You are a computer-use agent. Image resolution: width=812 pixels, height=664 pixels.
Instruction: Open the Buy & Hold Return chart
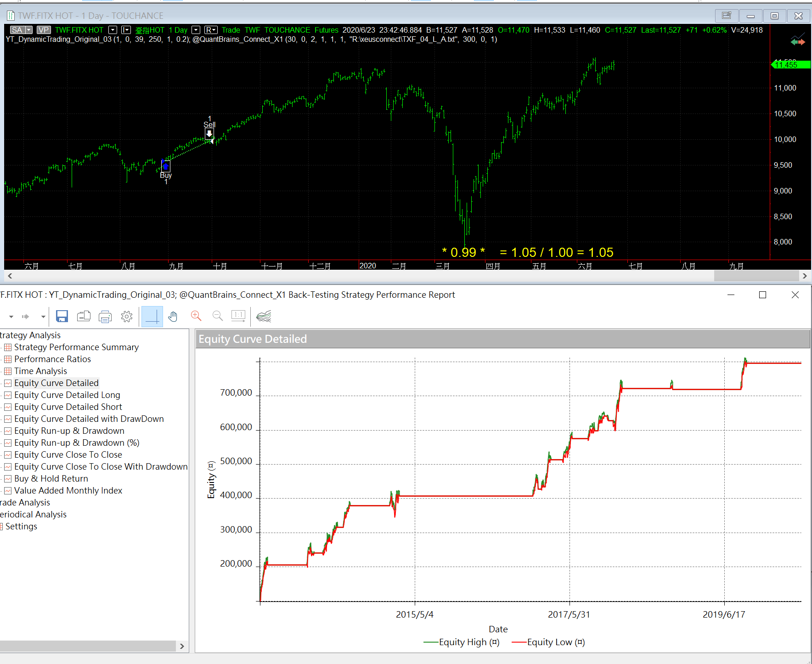click(51, 478)
